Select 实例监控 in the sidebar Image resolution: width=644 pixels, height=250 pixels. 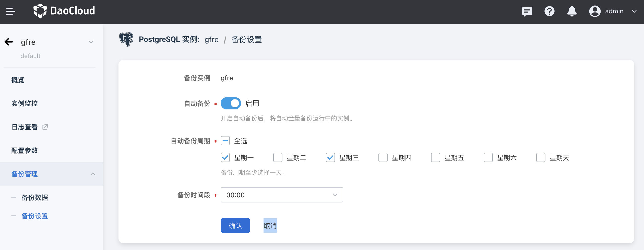click(24, 104)
